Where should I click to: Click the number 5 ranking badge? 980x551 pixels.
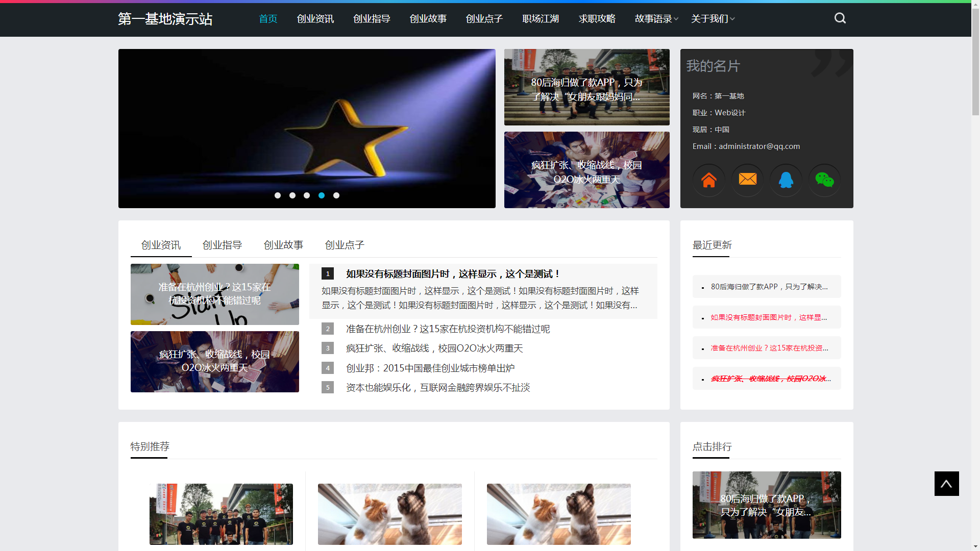328,388
